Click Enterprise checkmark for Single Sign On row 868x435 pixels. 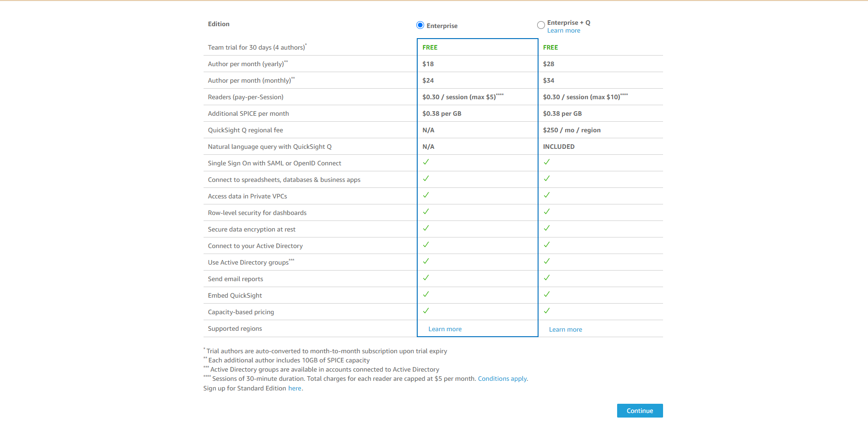coord(426,162)
